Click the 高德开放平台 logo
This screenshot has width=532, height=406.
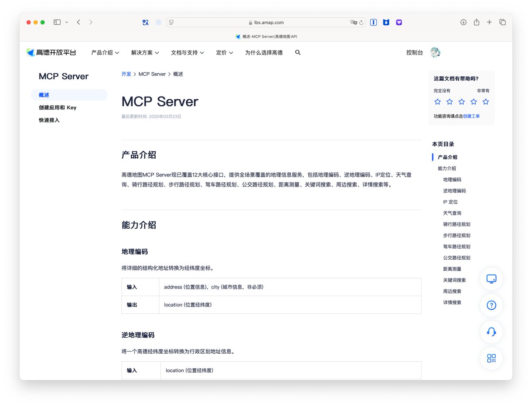click(x=51, y=52)
